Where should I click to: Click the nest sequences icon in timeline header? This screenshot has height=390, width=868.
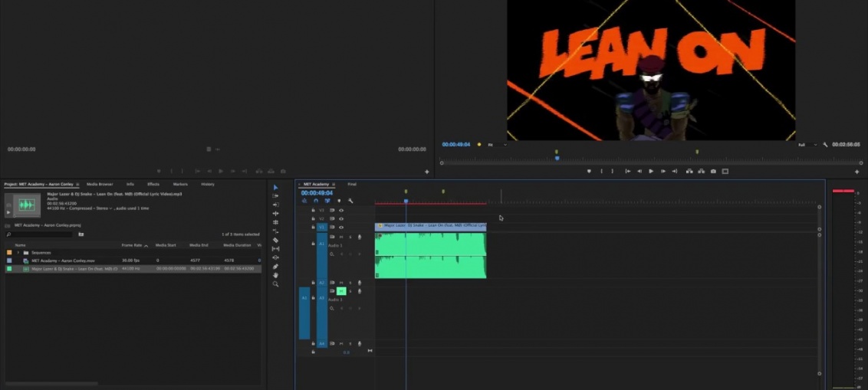304,201
